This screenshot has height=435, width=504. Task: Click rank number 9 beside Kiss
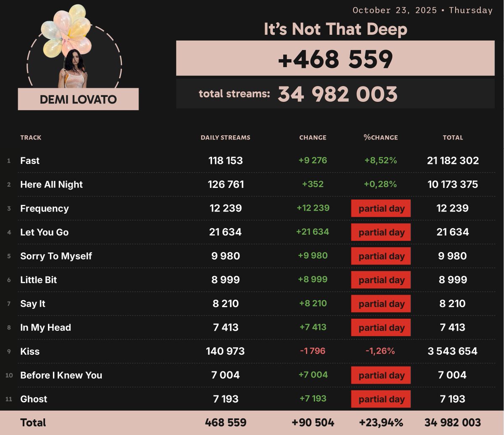click(8, 351)
